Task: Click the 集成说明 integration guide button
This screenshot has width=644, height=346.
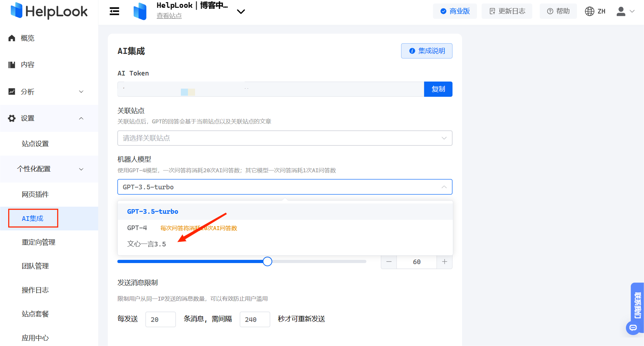Action: click(x=427, y=51)
